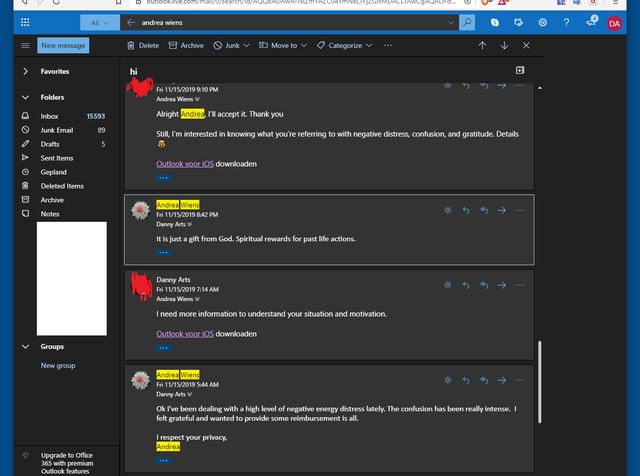Expand recipients chevron in 8:42 PM message
The height and width of the screenshot is (476, 640).
click(x=189, y=225)
